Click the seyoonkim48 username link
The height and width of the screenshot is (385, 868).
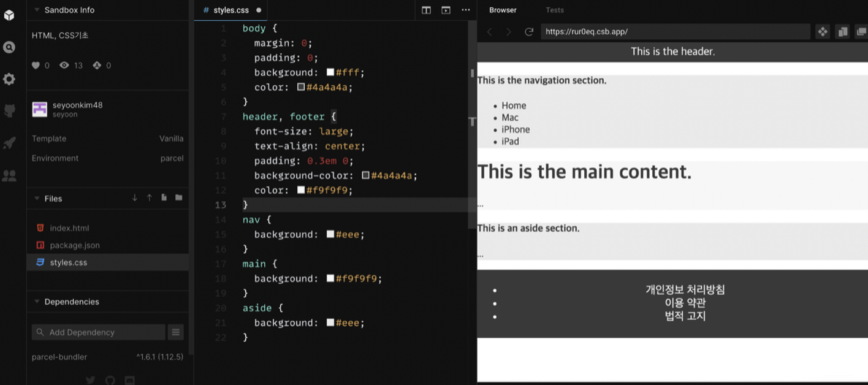tap(77, 105)
